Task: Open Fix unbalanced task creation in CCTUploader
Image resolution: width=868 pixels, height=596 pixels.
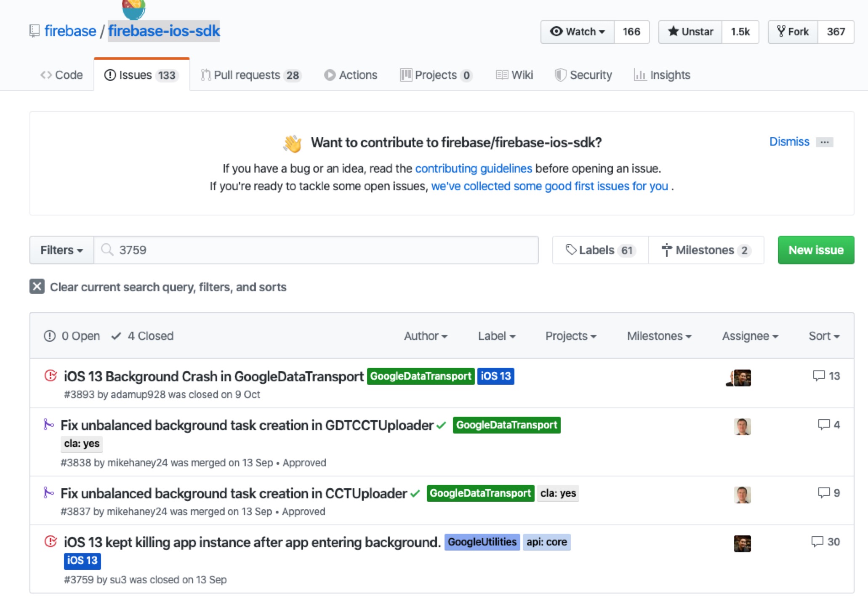Action: pyautogui.click(x=234, y=493)
